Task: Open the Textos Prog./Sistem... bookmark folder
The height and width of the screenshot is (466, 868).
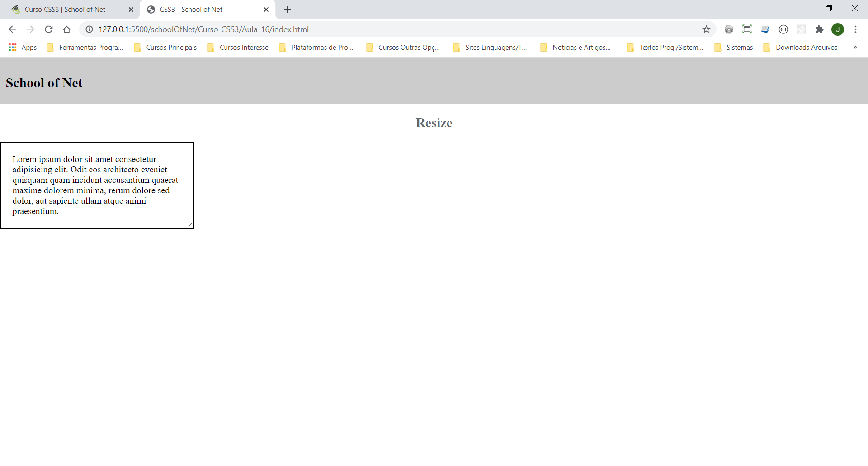Action: [665, 48]
